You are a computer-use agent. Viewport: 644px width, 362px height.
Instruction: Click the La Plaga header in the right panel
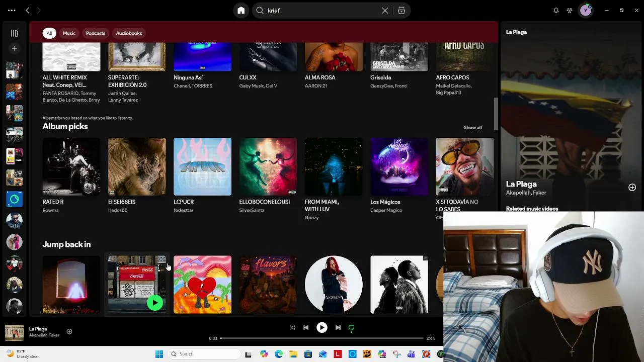tap(516, 32)
